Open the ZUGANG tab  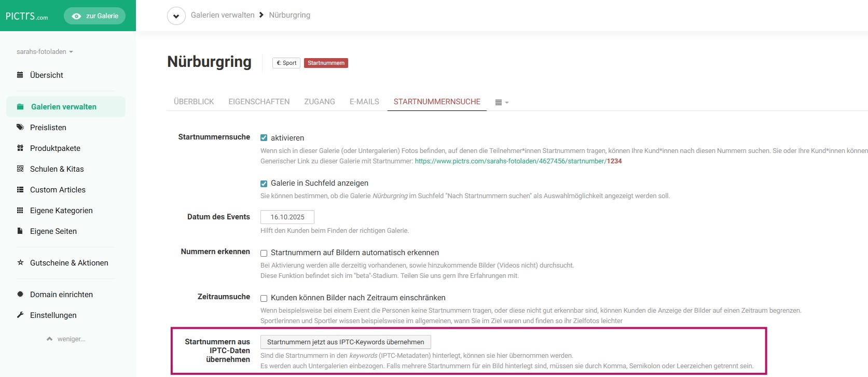[320, 102]
